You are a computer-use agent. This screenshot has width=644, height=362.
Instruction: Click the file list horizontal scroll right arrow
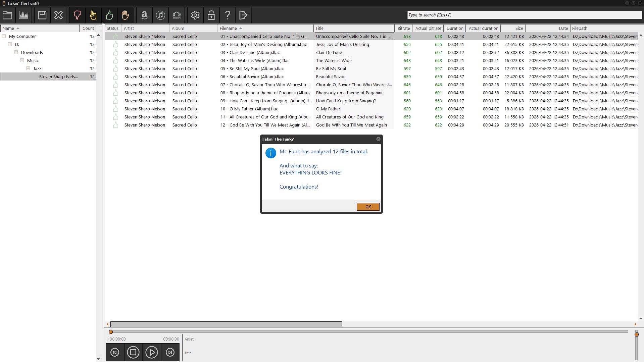coord(635,324)
